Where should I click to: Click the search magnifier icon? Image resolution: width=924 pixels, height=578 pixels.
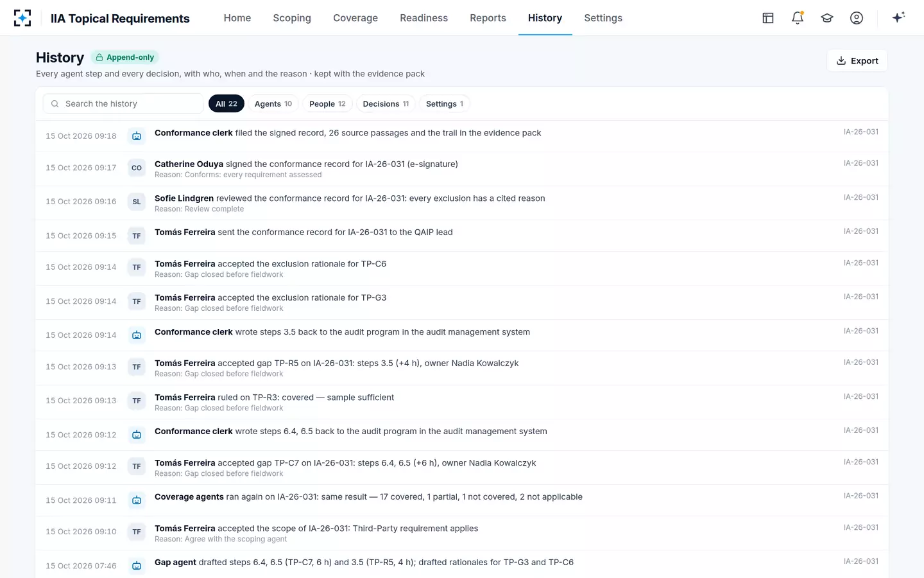(x=55, y=103)
